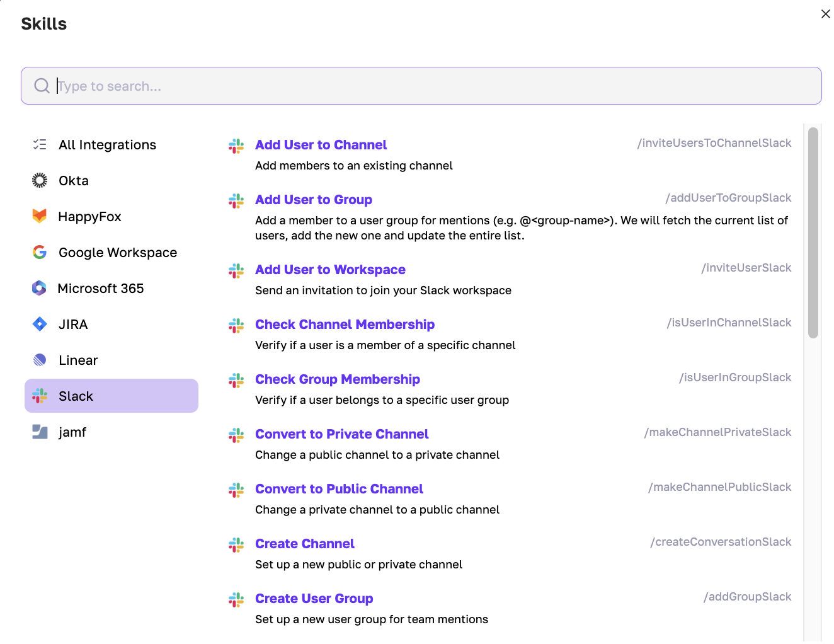
Task: Click the Slack icon next to Create Channel
Action: pyautogui.click(x=236, y=544)
